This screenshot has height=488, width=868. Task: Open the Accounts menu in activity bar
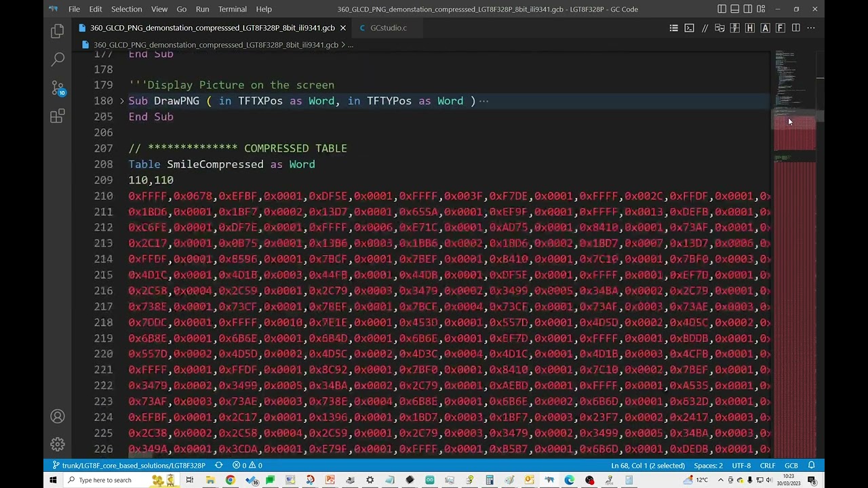click(58, 416)
